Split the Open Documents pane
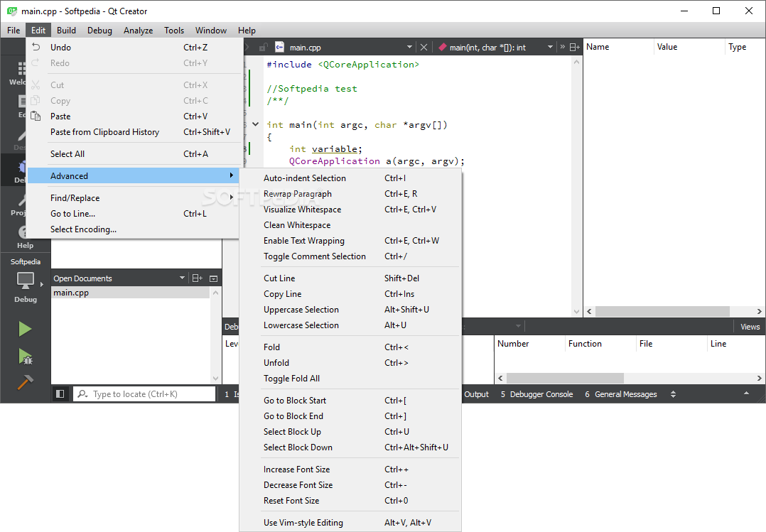This screenshot has height=532, width=766. point(197,278)
